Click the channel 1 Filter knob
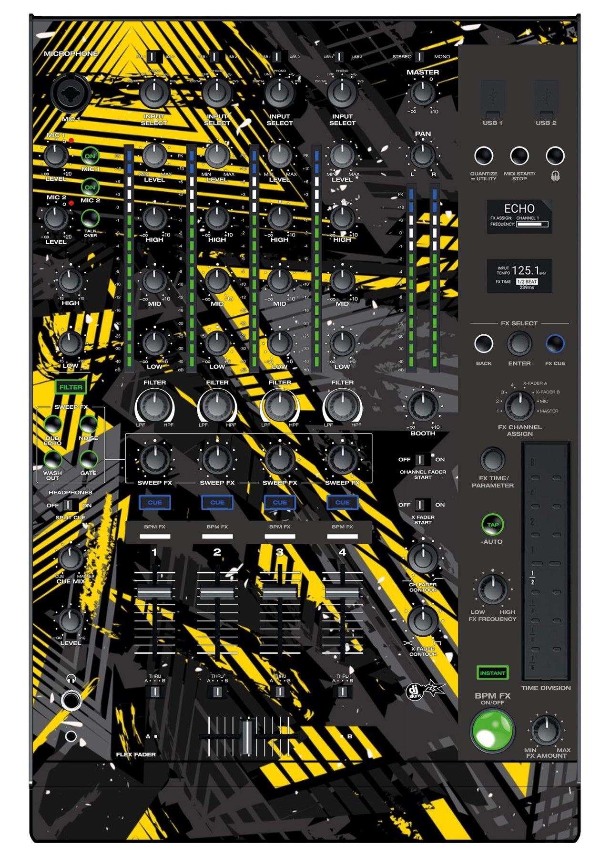 coord(154,406)
